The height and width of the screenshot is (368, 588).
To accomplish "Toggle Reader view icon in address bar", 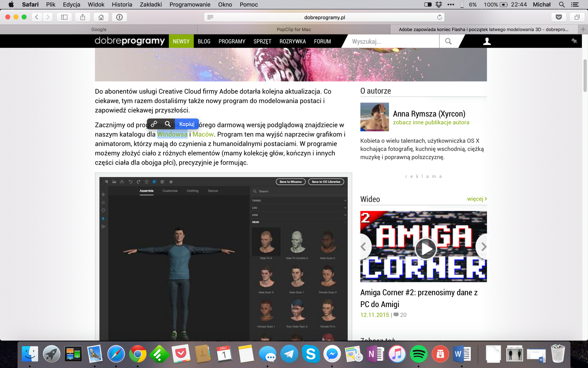I will tap(210, 17).
